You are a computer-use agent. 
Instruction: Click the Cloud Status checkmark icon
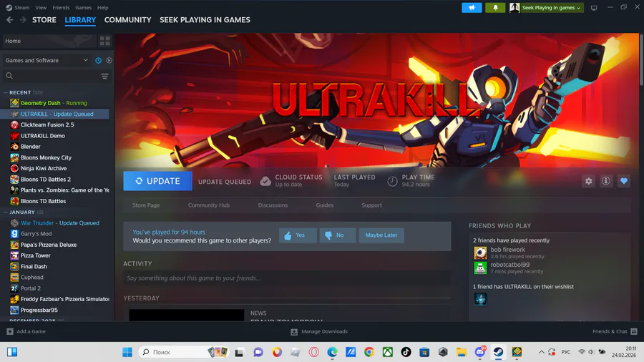265,181
